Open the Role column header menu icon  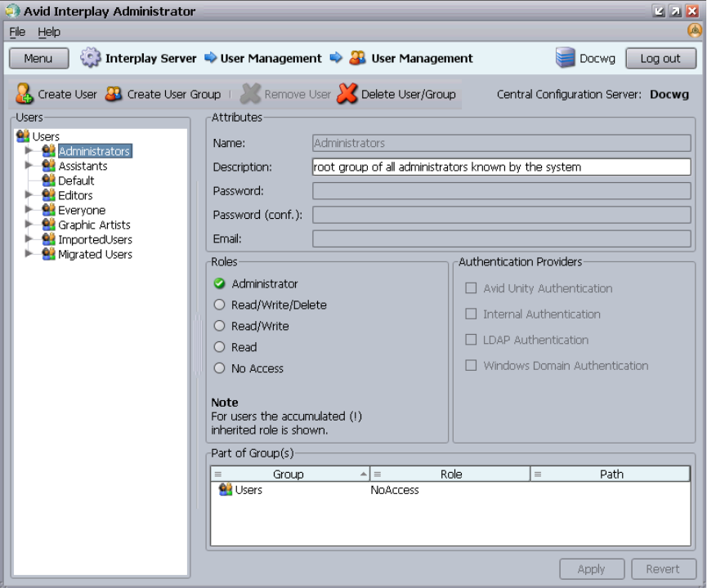click(378, 474)
